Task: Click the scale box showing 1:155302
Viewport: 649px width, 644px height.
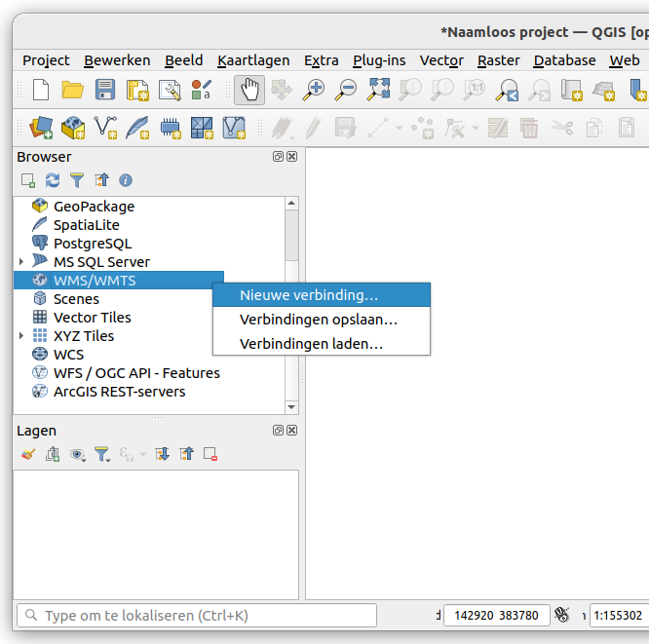Action: click(619, 616)
